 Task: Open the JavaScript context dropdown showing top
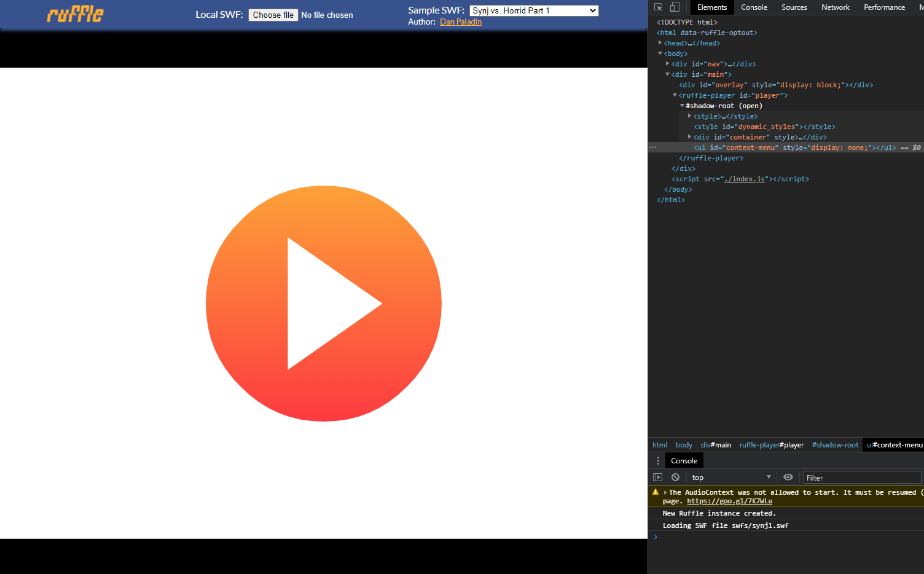pyautogui.click(x=731, y=477)
